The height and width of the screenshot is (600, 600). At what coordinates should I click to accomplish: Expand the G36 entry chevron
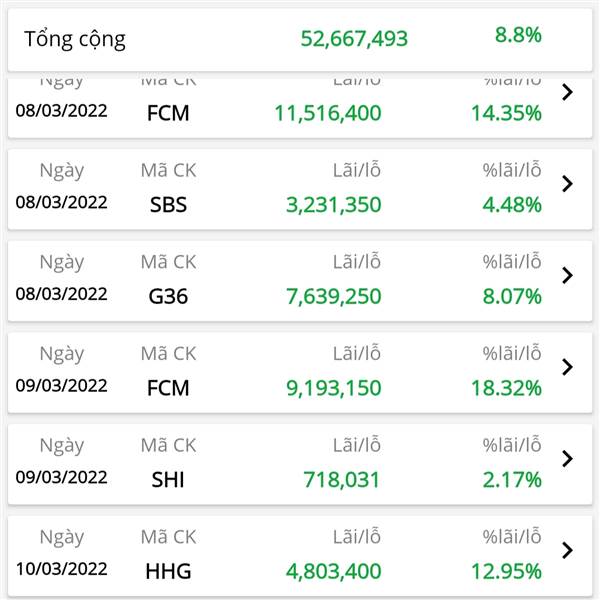tap(567, 276)
